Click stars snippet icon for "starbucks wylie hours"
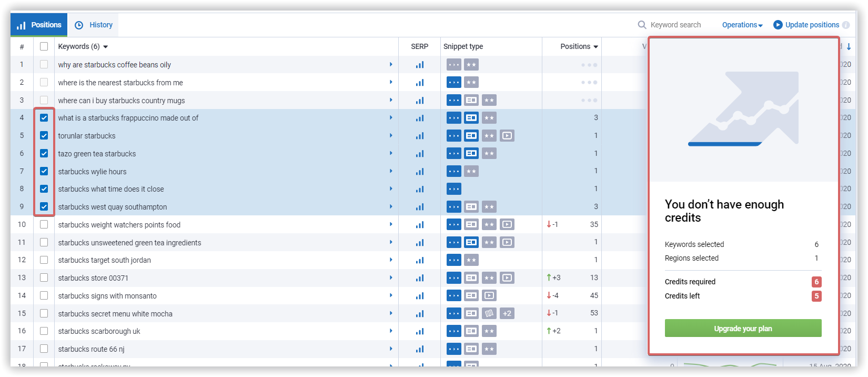Image resolution: width=868 pixels, height=377 pixels. [471, 171]
